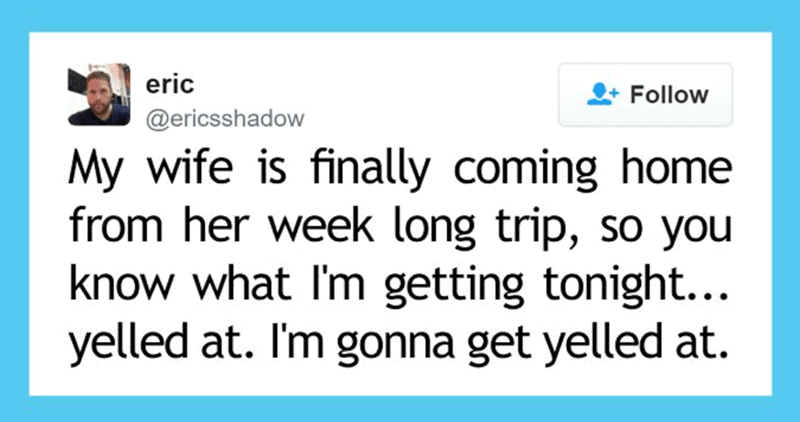Image resolution: width=800 pixels, height=422 pixels.
Task: Open the profile via the name "eric"
Action: (x=170, y=85)
